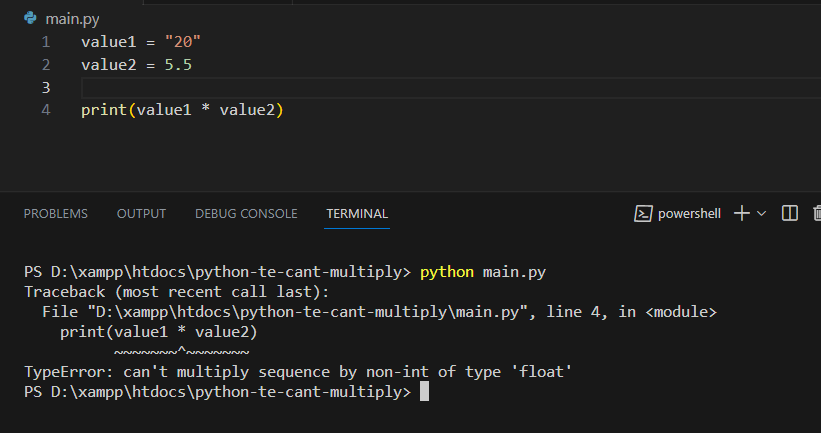Click the last terminal prompt cursor block
The image size is (821, 433).
425,392
